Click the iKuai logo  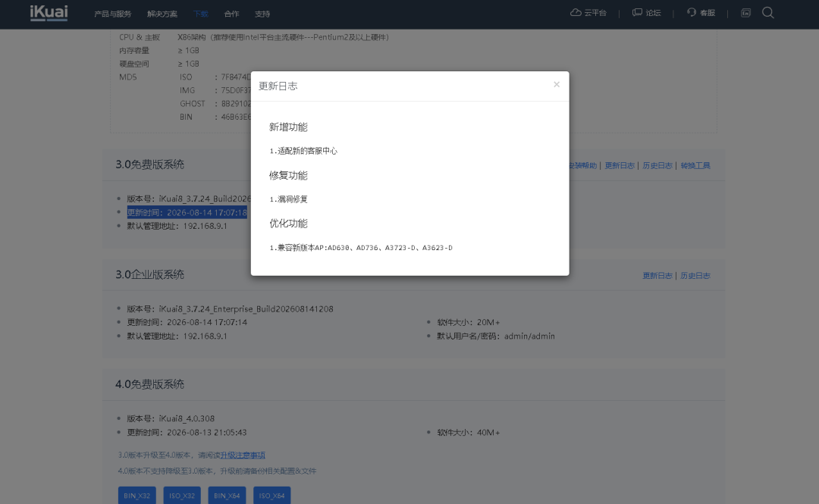[x=49, y=13]
